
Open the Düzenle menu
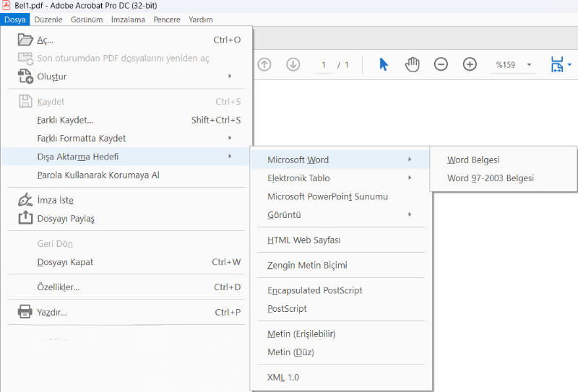(x=48, y=19)
